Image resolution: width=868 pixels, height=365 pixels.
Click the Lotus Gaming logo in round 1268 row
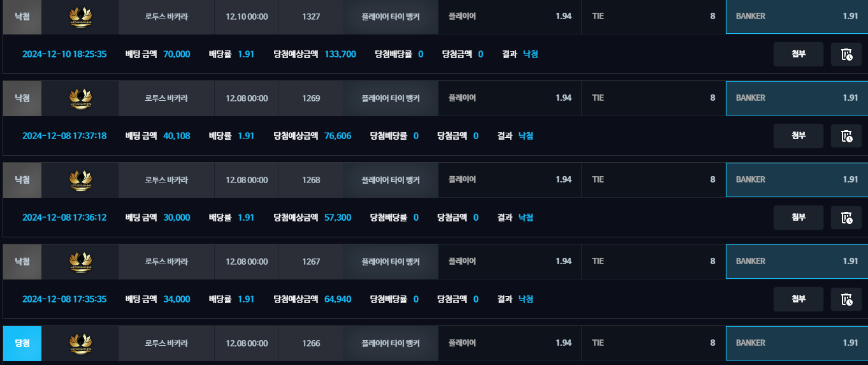tap(80, 180)
